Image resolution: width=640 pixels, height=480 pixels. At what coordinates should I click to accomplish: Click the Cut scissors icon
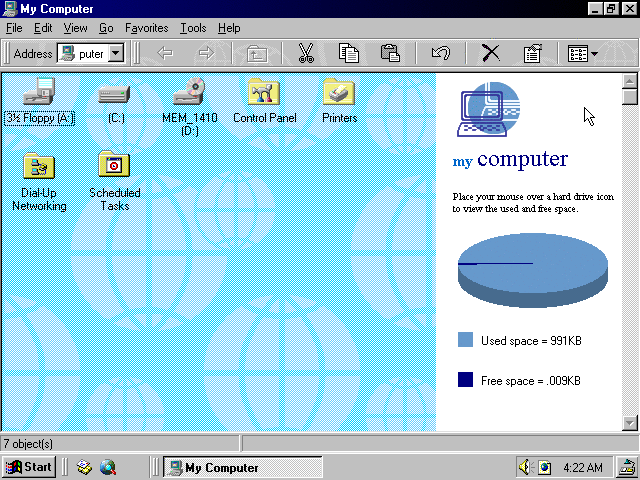pos(306,53)
